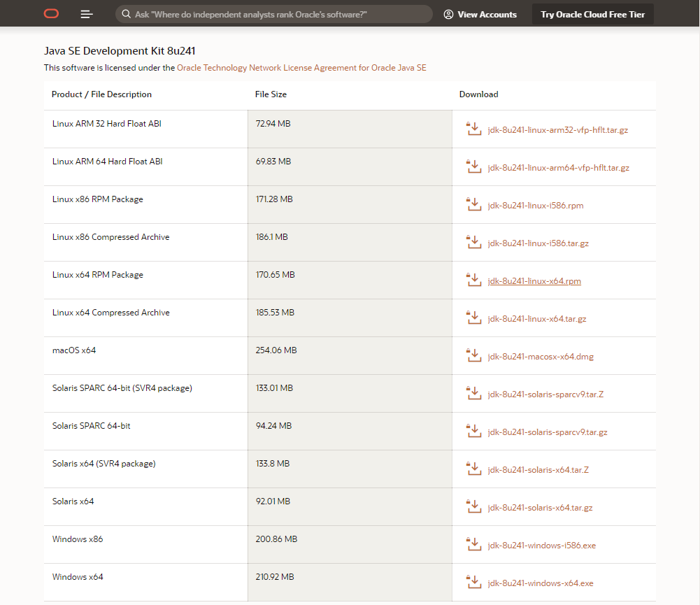Select Linux ARM 32 Hard Float ABI text
The height and width of the screenshot is (605, 700).
[107, 124]
